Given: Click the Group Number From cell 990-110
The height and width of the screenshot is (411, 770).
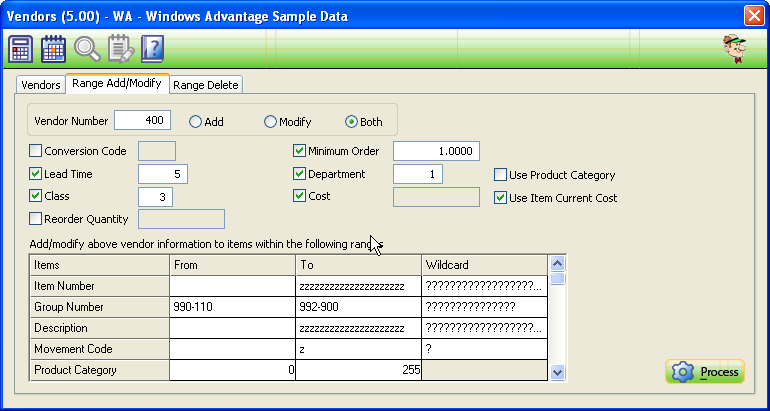Looking at the screenshot, I should (x=232, y=307).
